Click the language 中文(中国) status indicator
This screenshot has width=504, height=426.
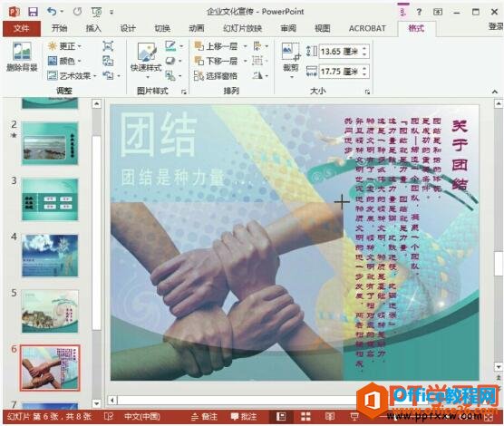[142, 417]
